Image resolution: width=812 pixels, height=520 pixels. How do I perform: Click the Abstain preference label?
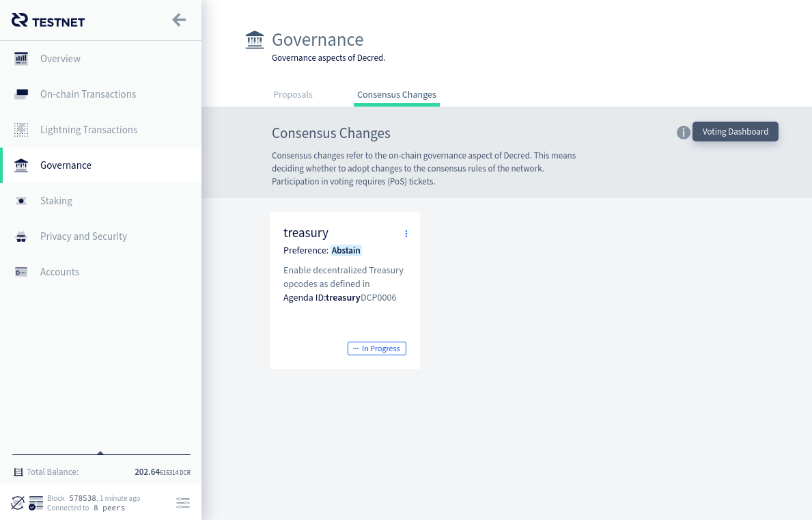click(x=346, y=251)
